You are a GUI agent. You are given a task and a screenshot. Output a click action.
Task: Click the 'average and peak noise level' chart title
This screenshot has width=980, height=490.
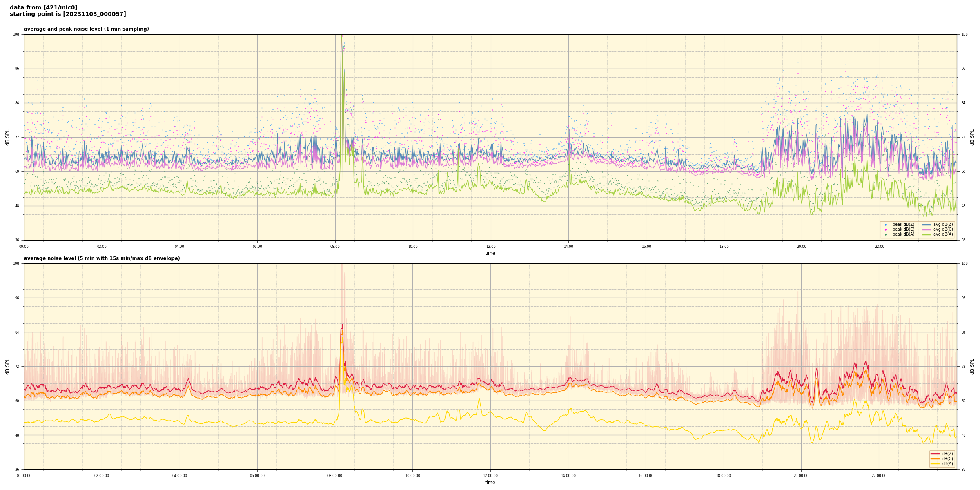pos(86,29)
